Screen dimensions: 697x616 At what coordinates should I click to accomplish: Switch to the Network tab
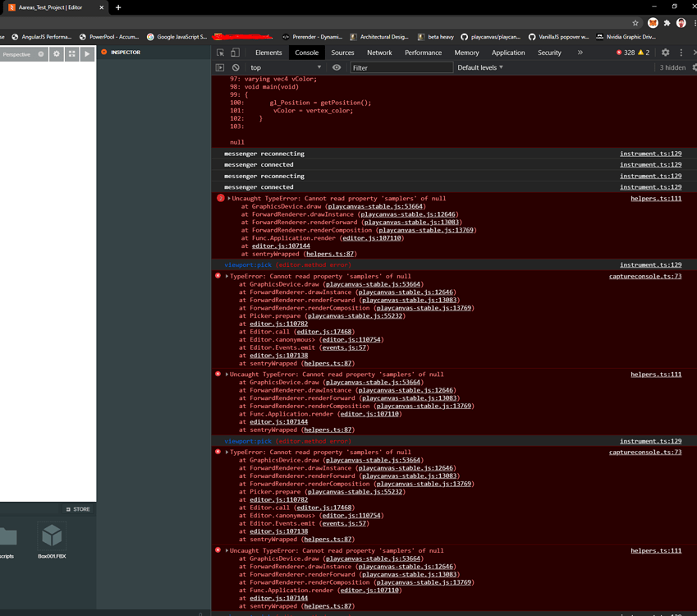[x=379, y=52]
